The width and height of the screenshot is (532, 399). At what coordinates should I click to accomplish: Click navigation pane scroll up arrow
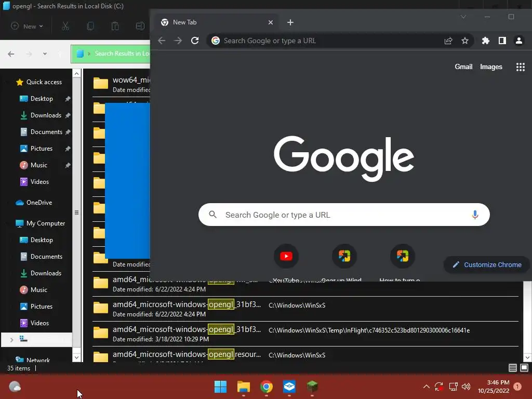[x=77, y=74]
